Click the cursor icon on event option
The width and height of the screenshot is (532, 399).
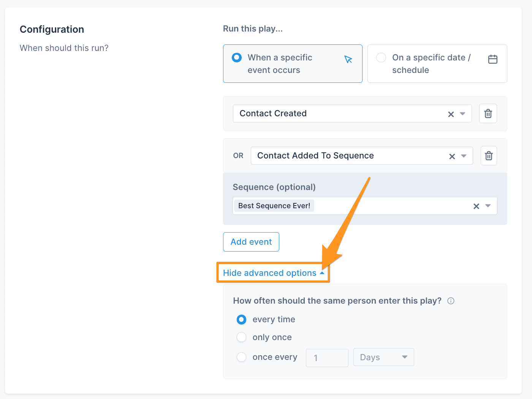point(348,59)
